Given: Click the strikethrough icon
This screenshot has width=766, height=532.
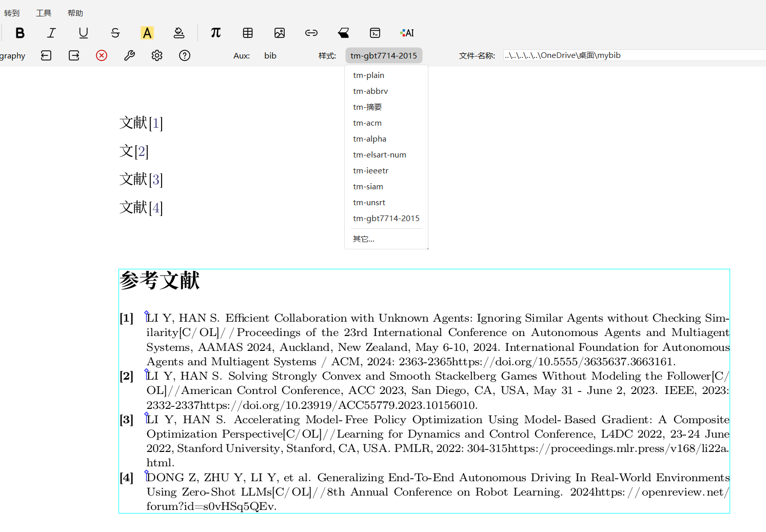Looking at the screenshot, I should [115, 33].
